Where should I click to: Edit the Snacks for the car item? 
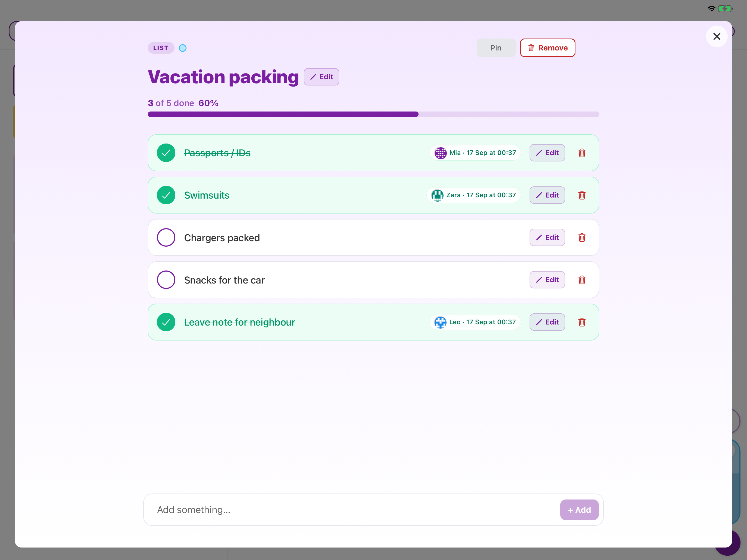[547, 280]
